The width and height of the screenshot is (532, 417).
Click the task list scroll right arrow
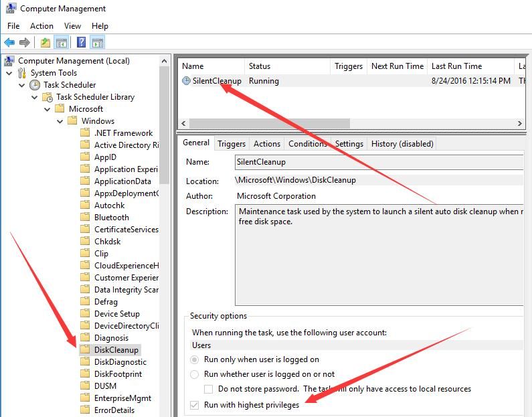(x=520, y=123)
